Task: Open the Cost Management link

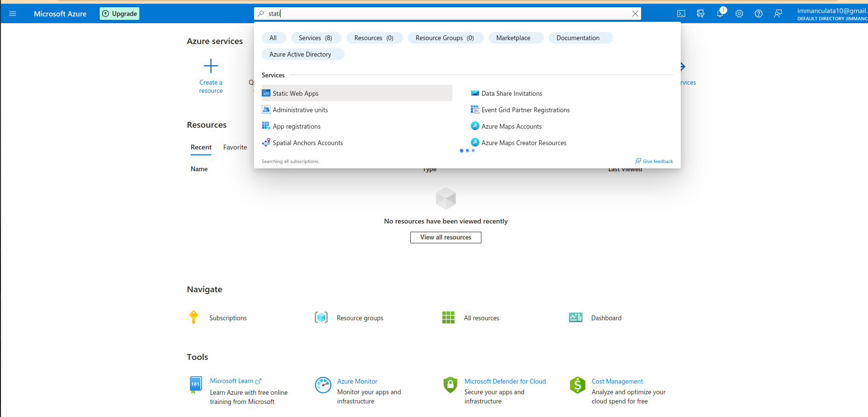Action: tap(617, 382)
